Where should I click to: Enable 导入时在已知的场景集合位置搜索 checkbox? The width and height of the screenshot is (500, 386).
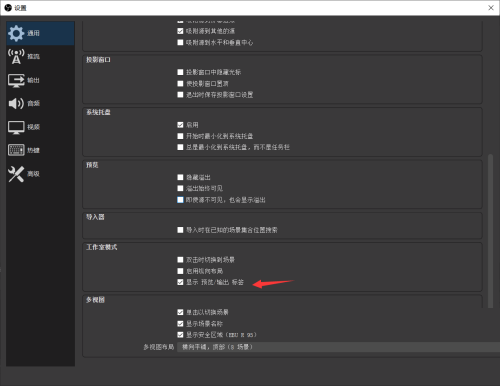point(180,230)
